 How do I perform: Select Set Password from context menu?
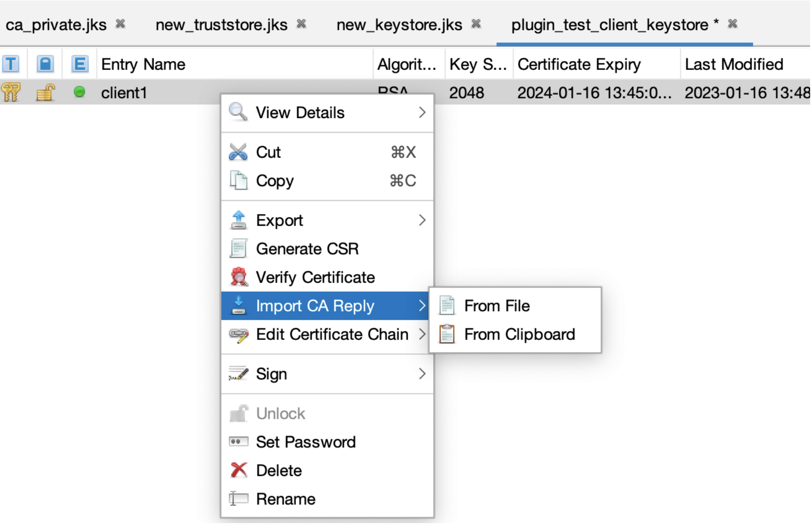306,442
